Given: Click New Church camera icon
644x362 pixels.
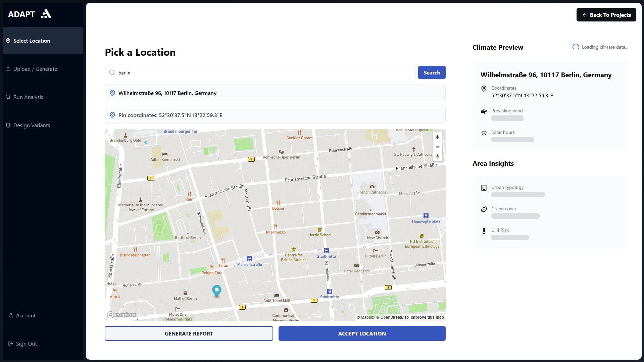Looking at the screenshot, I should point(377,232).
